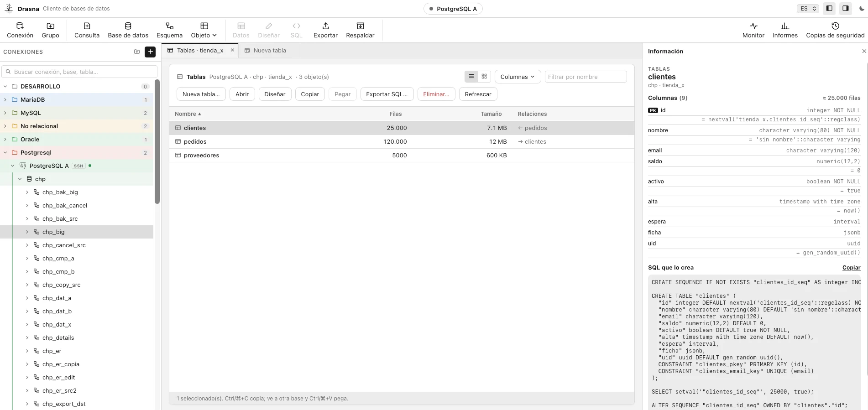Select the Oracle connection group
This screenshot has width=868, height=410.
click(77, 139)
